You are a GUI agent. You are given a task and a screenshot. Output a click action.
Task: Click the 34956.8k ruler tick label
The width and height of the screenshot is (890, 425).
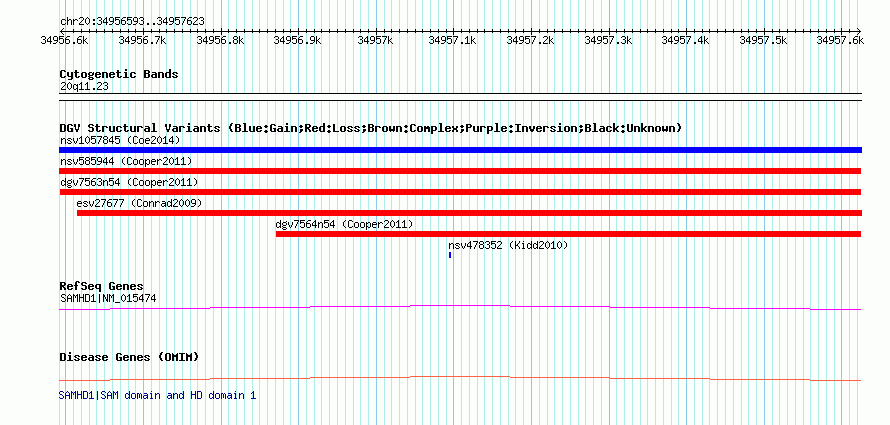[x=220, y=40]
